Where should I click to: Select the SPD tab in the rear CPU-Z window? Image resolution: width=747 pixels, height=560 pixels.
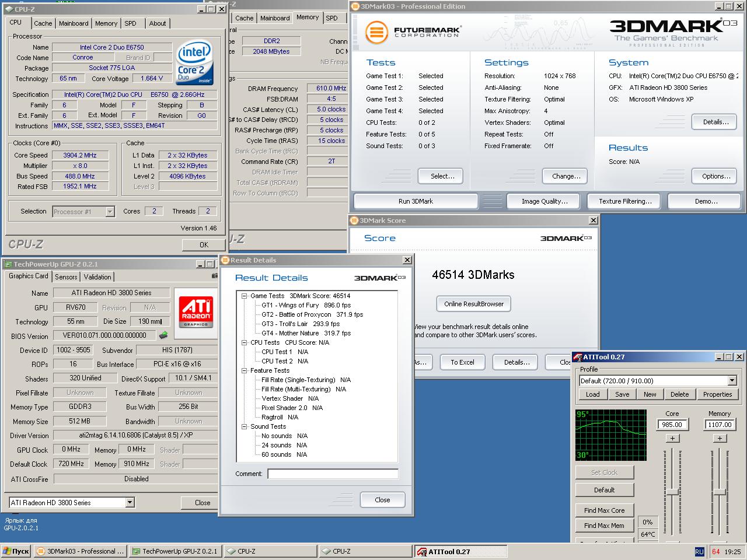[x=332, y=18]
